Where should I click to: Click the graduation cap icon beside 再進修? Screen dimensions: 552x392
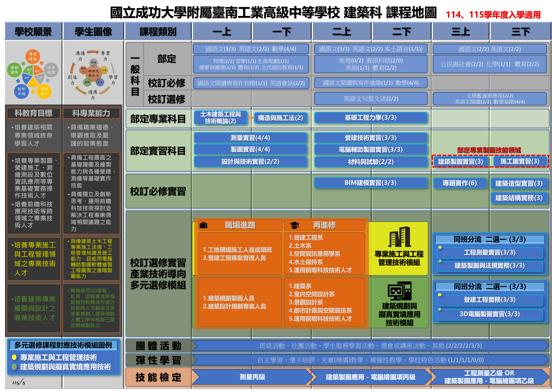click(295, 225)
